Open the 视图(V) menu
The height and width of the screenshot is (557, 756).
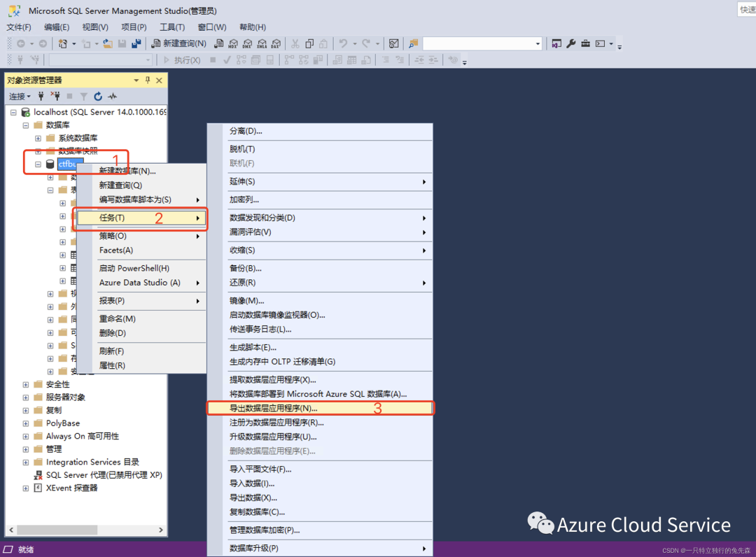point(95,27)
